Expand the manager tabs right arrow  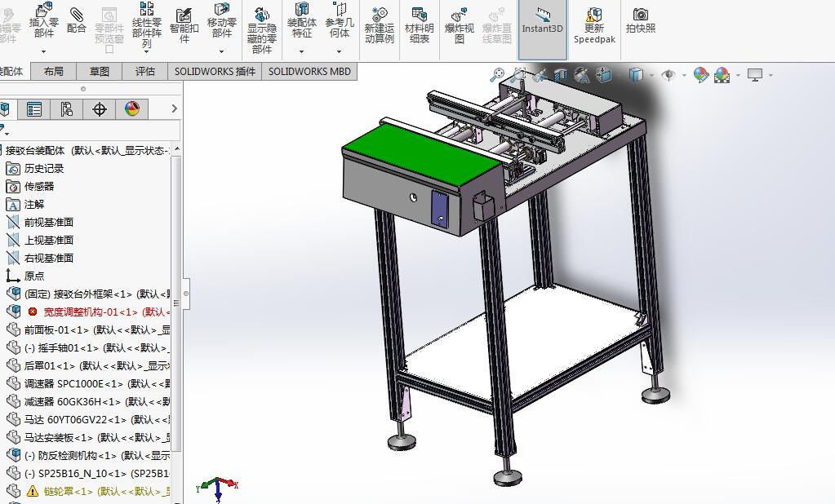tap(174, 108)
